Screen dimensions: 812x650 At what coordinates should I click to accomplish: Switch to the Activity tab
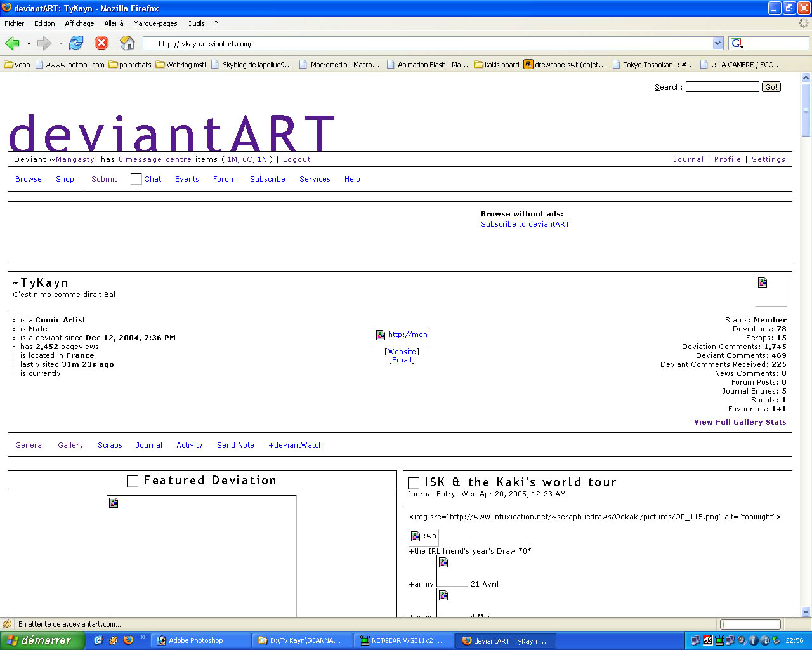point(189,445)
